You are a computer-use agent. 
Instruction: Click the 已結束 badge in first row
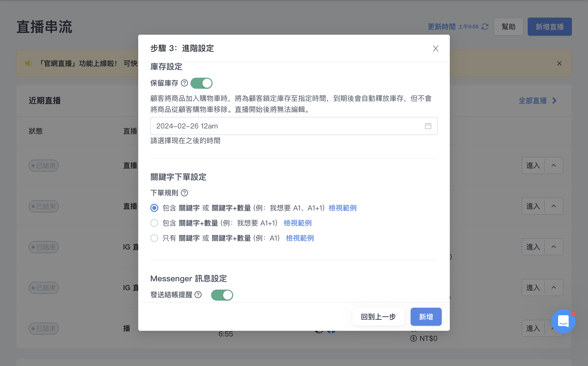click(44, 166)
